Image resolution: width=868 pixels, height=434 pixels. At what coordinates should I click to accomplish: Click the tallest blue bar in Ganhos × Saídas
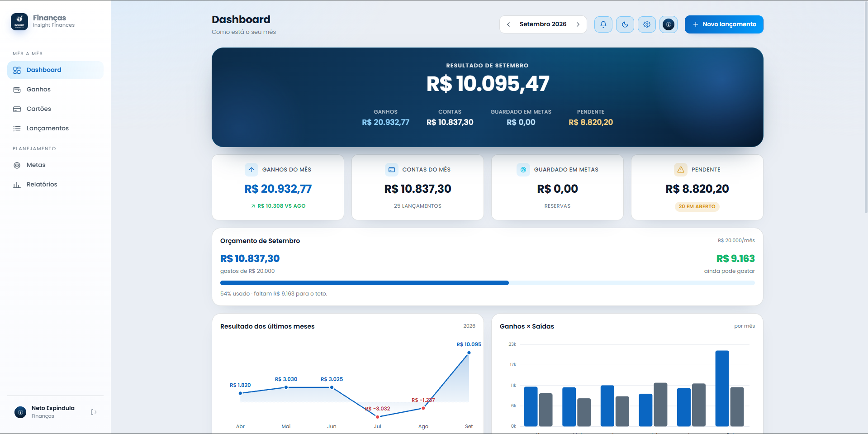click(x=722, y=388)
